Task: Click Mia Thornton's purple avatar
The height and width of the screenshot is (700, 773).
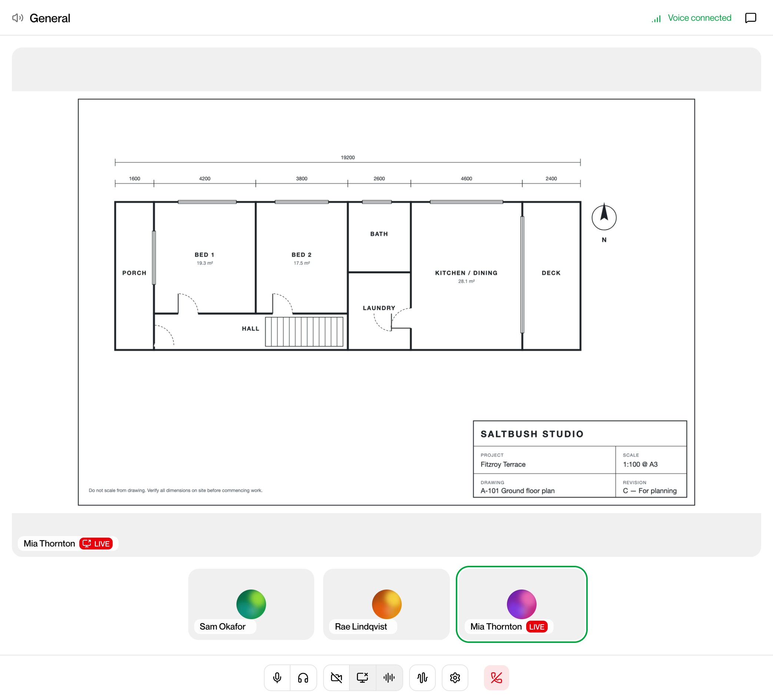Action: pos(521,604)
